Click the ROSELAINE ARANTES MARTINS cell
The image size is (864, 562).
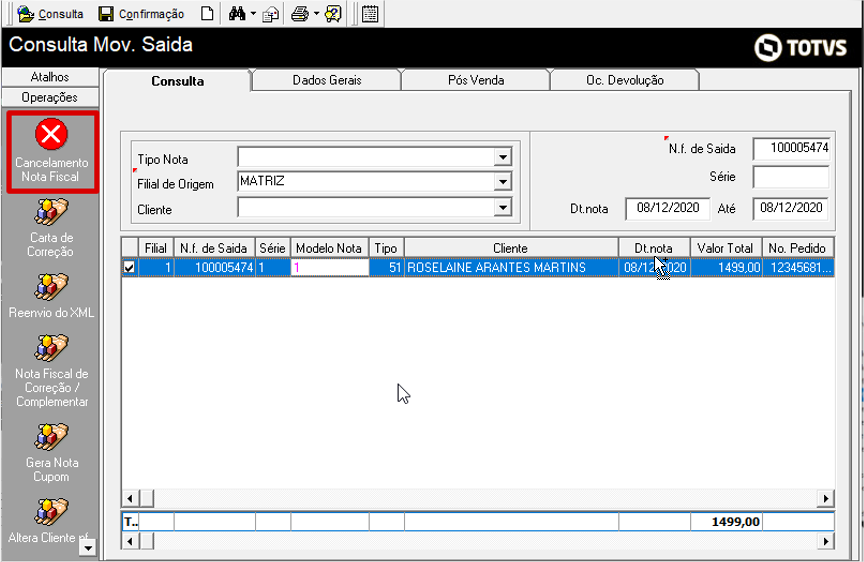coord(511,268)
